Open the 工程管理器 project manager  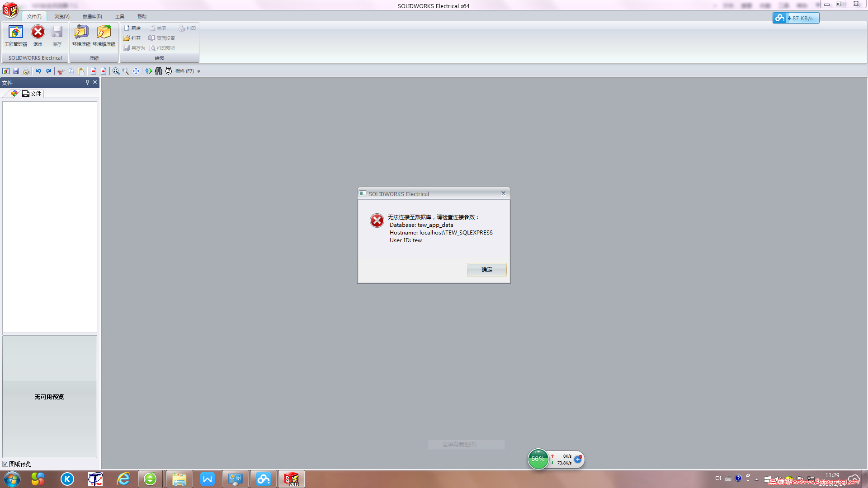pyautogui.click(x=16, y=36)
